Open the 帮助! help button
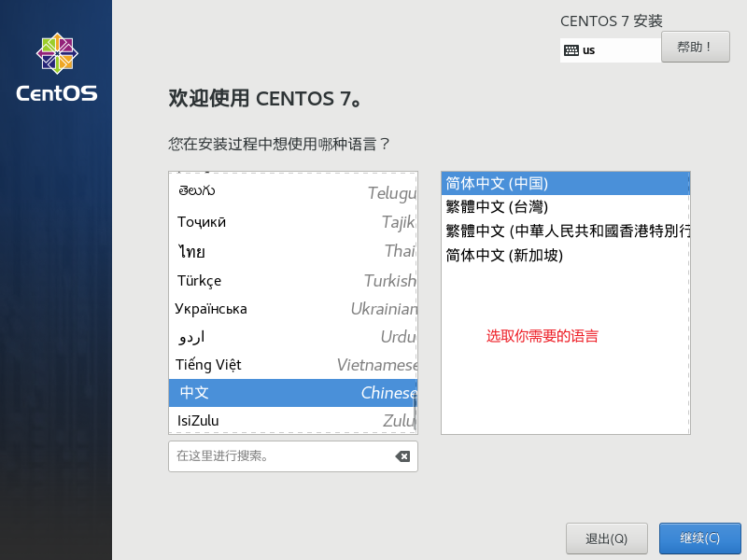The height and width of the screenshot is (560, 747). (695, 47)
